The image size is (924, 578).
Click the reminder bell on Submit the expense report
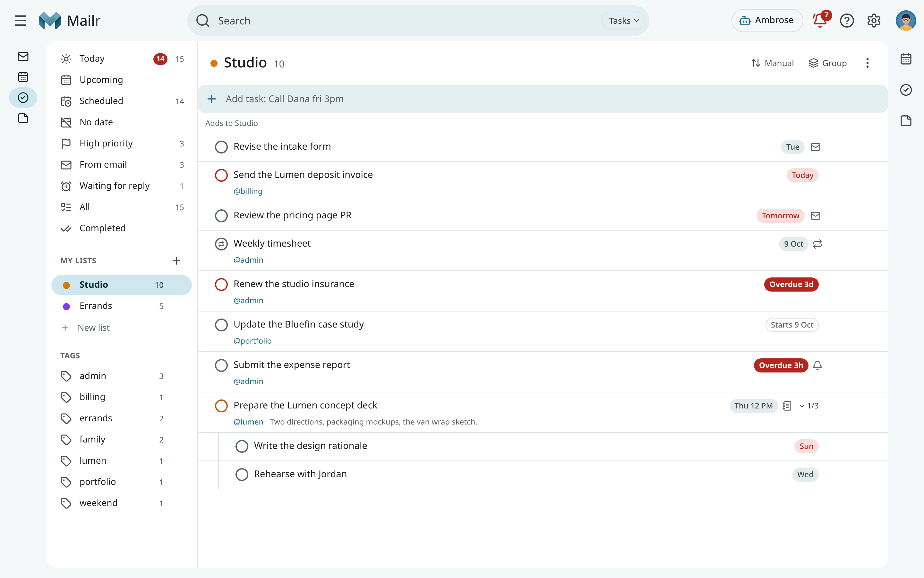[817, 365]
